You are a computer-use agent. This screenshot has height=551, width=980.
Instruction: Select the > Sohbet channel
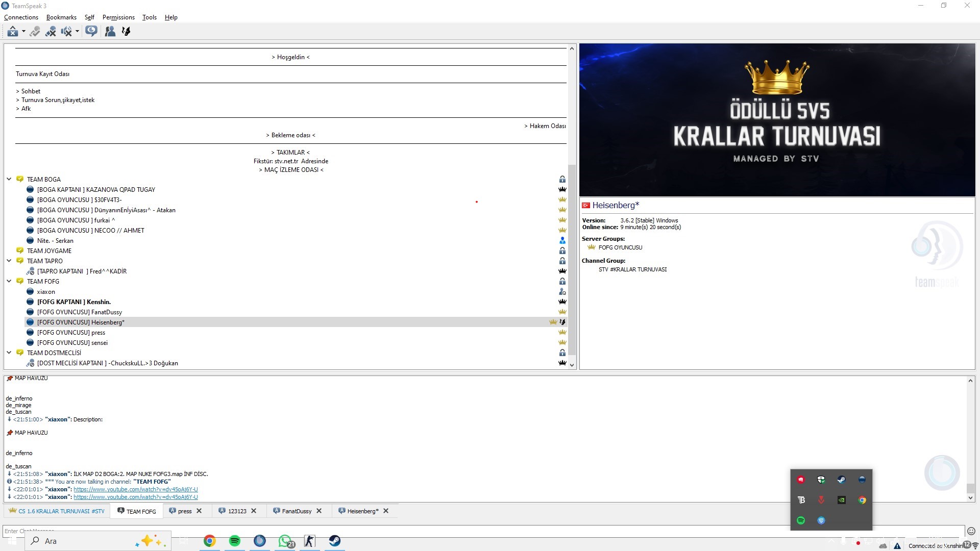point(28,91)
